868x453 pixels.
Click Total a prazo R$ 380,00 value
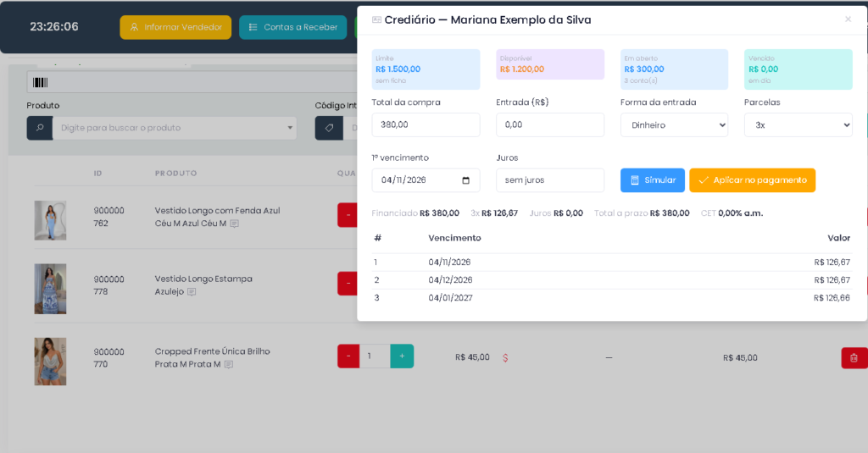click(x=670, y=213)
